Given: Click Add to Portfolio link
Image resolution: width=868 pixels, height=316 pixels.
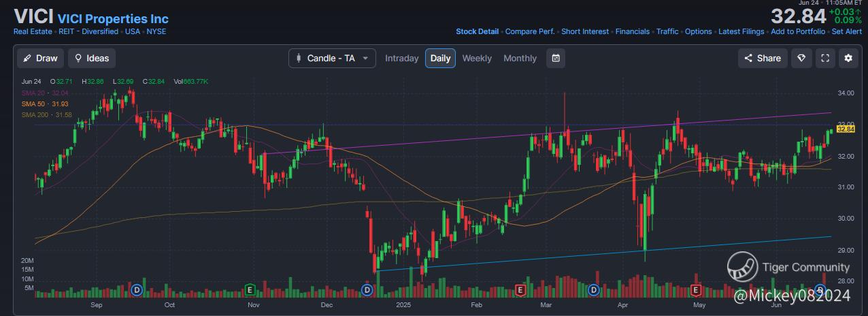Looking at the screenshot, I should (798, 31).
